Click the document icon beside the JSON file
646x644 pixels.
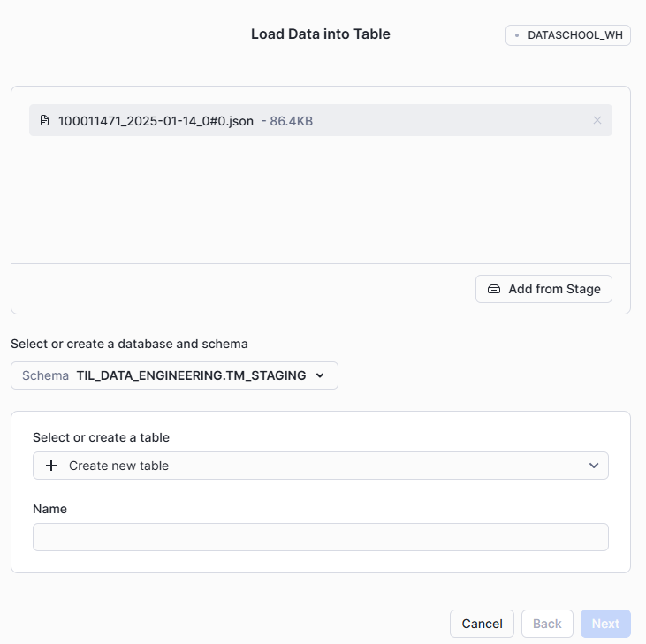[x=45, y=120]
